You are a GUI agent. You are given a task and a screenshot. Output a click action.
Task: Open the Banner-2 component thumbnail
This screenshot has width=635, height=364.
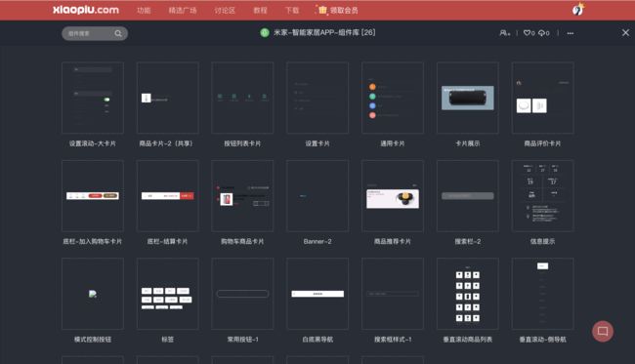point(317,196)
